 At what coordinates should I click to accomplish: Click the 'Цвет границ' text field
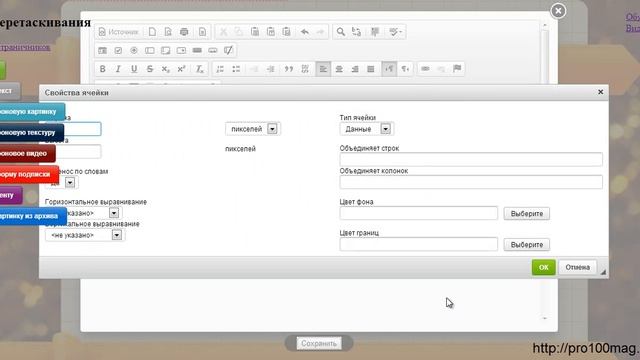(418, 244)
